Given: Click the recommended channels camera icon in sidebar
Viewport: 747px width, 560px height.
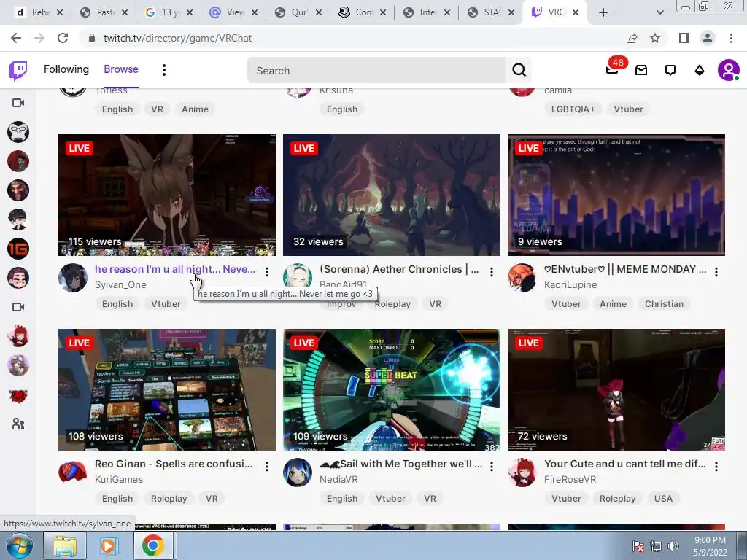Looking at the screenshot, I should pos(18,307).
